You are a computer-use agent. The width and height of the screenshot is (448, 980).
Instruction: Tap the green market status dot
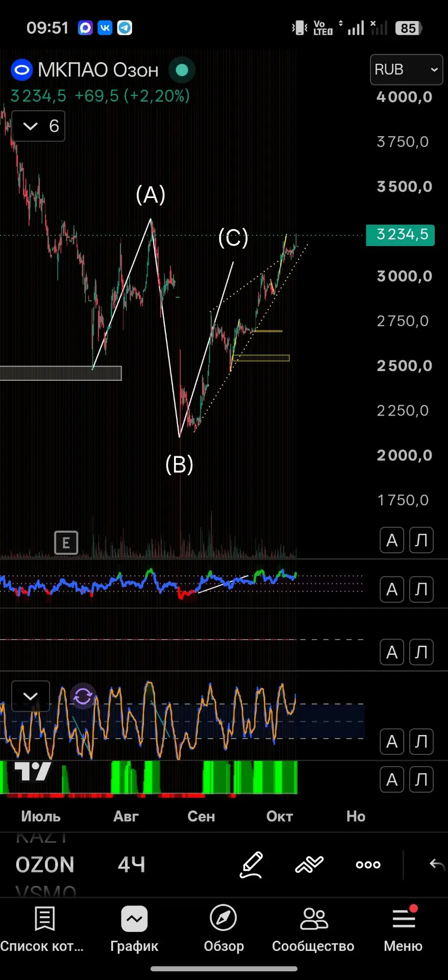click(x=182, y=70)
